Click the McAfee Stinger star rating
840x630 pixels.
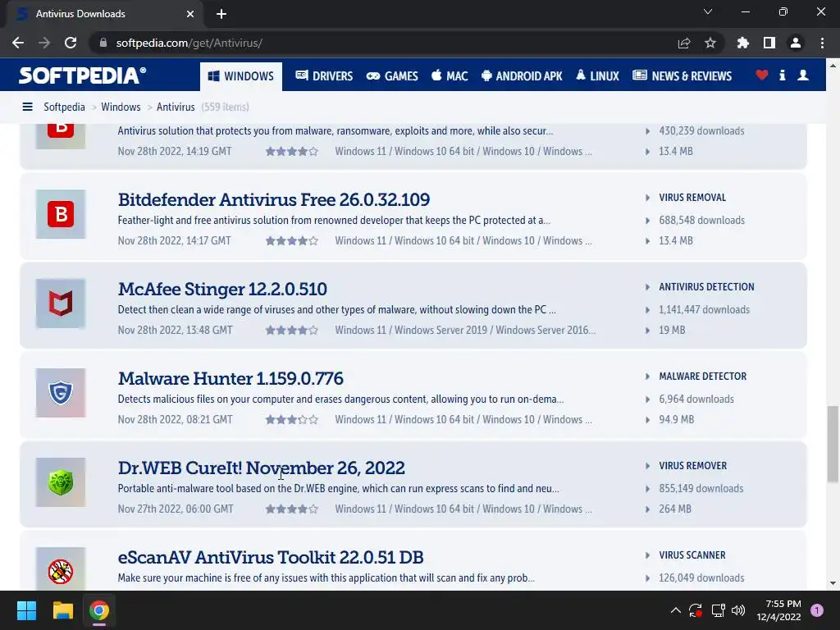click(x=292, y=331)
